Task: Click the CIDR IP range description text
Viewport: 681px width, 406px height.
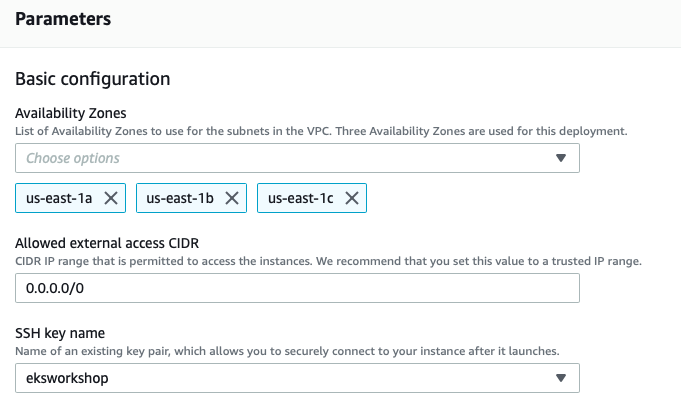Action: pos(328,261)
